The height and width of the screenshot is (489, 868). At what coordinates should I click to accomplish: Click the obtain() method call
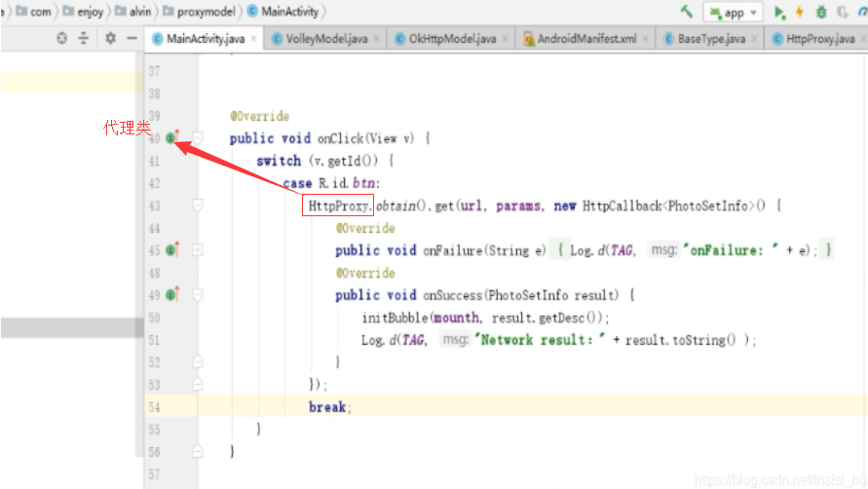400,206
